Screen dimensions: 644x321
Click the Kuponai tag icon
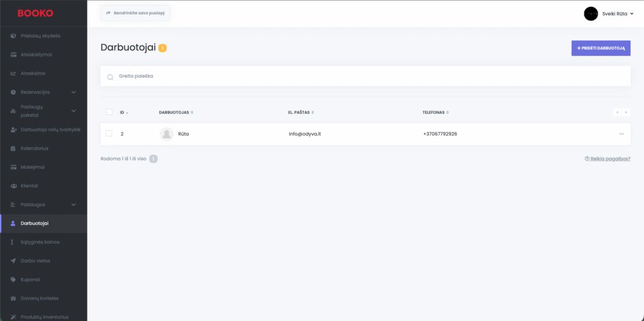14,280
